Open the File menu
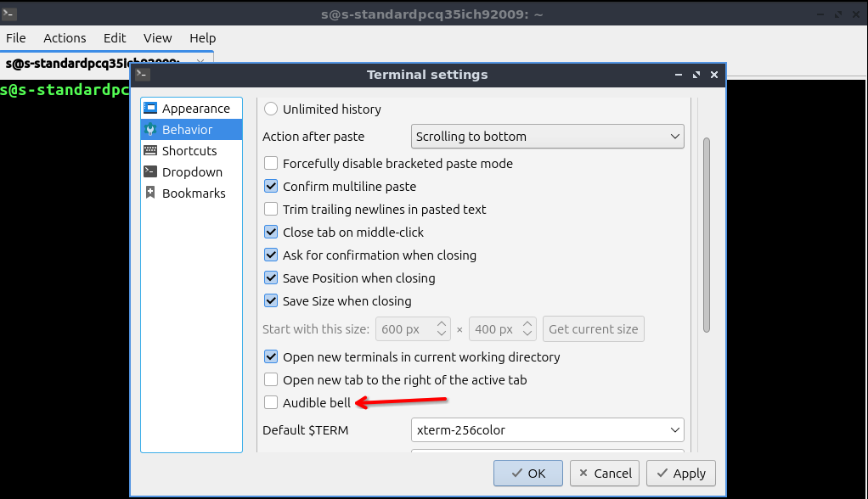This screenshot has height=499, width=868. tap(16, 38)
